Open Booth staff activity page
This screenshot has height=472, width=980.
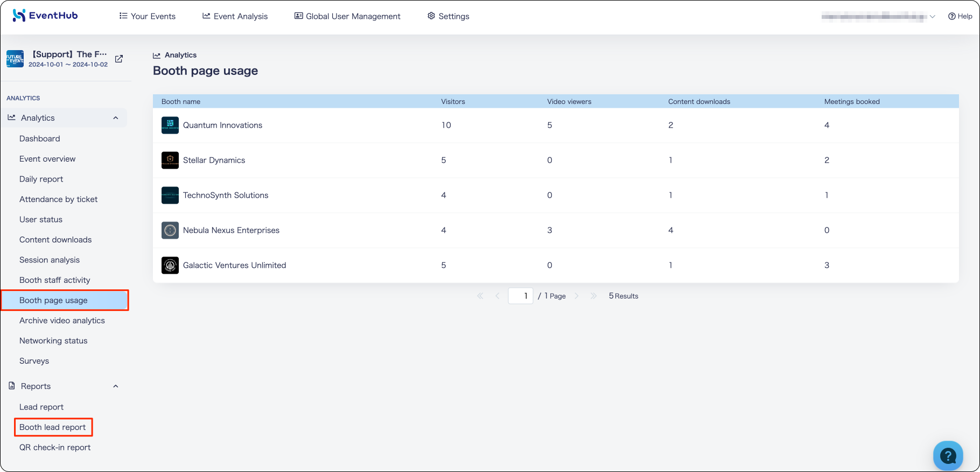pyautogui.click(x=55, y=280)
